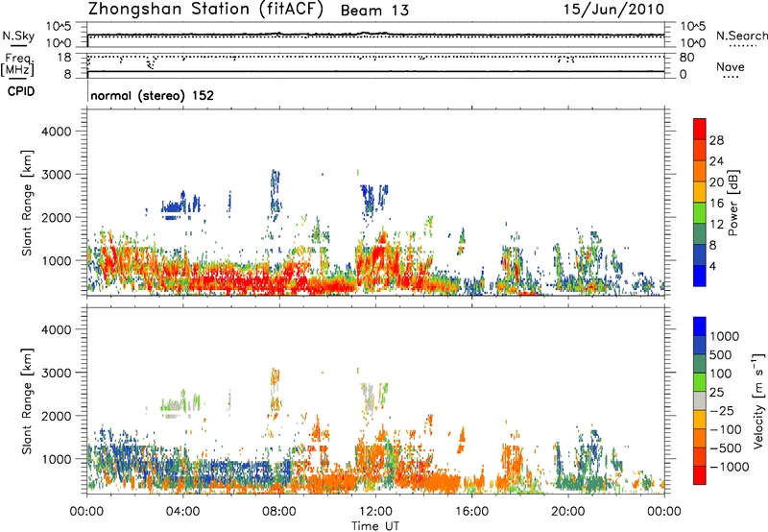Click the N.Search legend label
The width and height of the screenshot is (768, 532).
click(741, 36)
